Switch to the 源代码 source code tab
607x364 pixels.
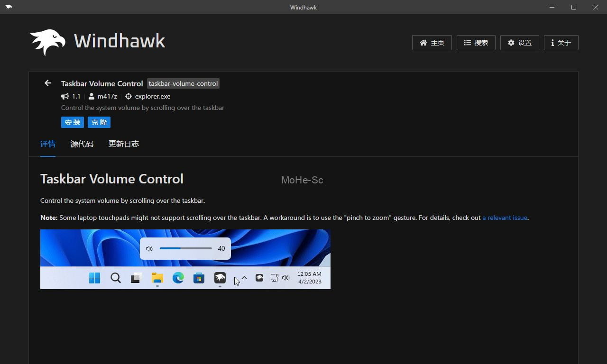point(82,144)
